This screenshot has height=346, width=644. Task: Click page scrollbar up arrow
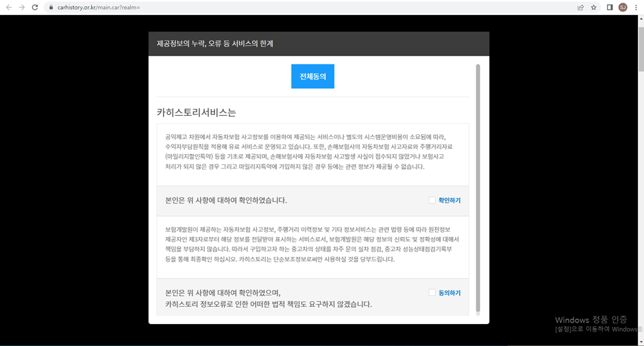click(641, 18)
